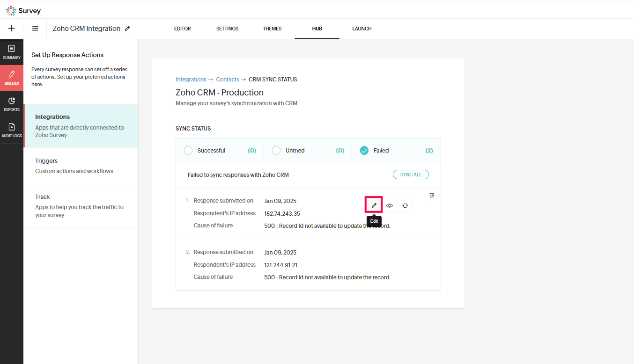The image size is (634, 364).
Task: Select the Untried sync status radio
Action: point(276,151)
